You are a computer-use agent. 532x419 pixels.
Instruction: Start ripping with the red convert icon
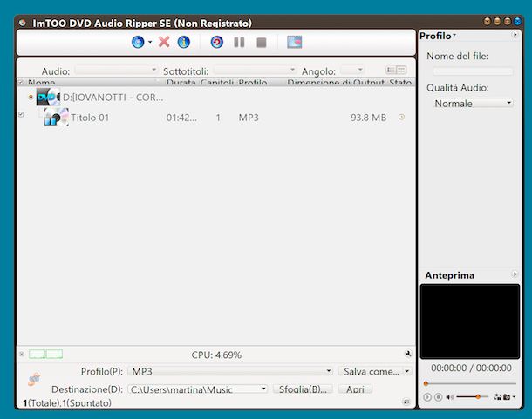217,42
